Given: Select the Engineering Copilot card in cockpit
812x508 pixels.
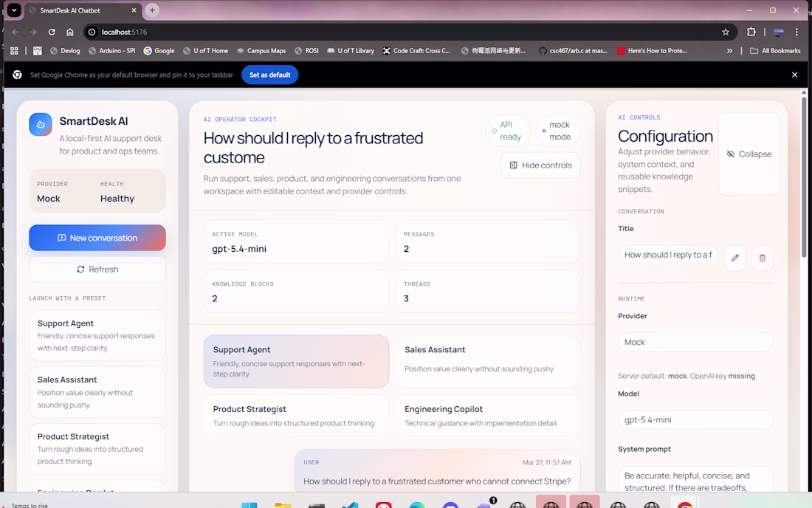Looking at the screenshot, I should (488, 415).
